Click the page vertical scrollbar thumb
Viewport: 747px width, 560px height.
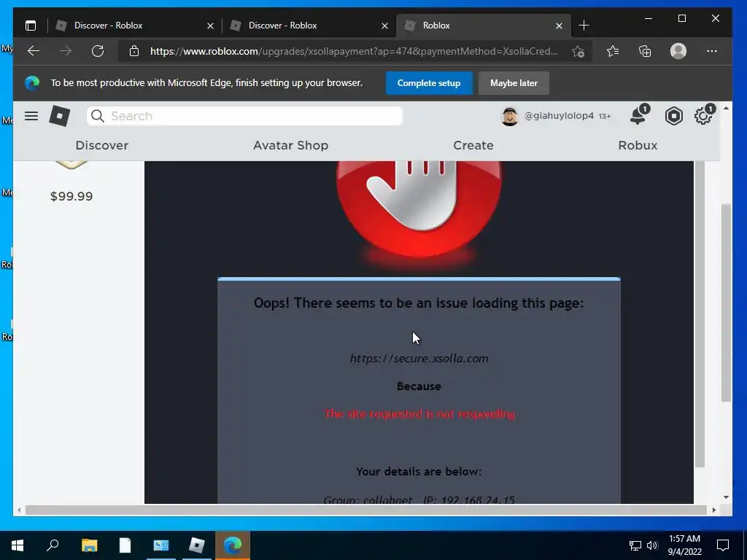pyautogui.click(x=726, y=303)
